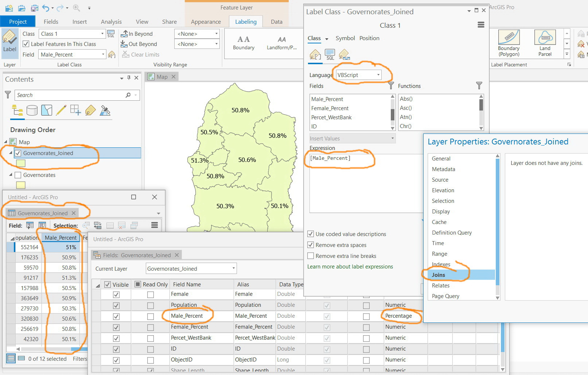Open the Label Class pane hamburger menu
This screenshot has height=375, width=588.
481,25
